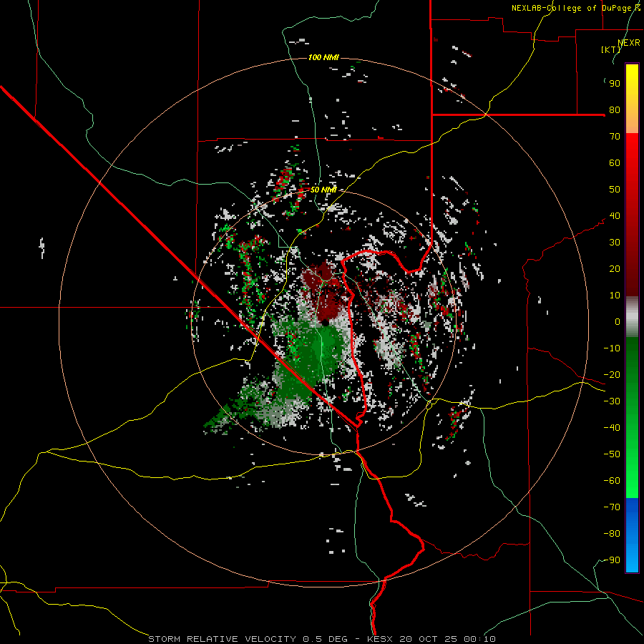Pick the green inbound segment of the color bar

pos(632,418)
